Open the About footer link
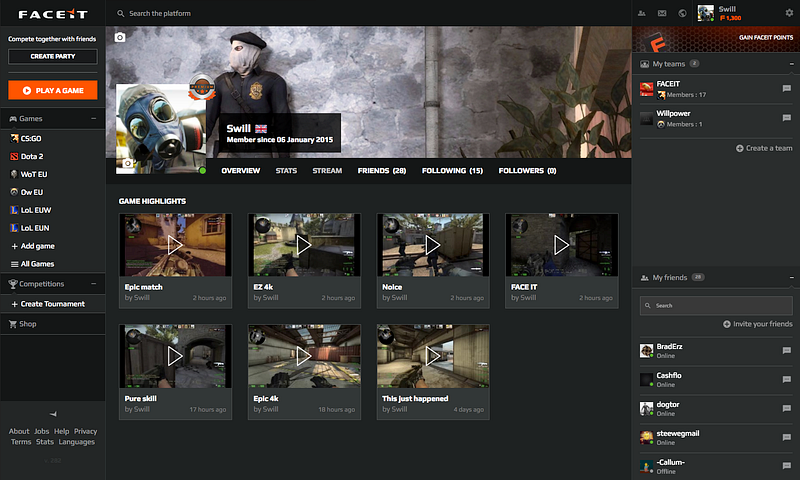The height and width of the screenshot is (480, 800). coord(19,432)
